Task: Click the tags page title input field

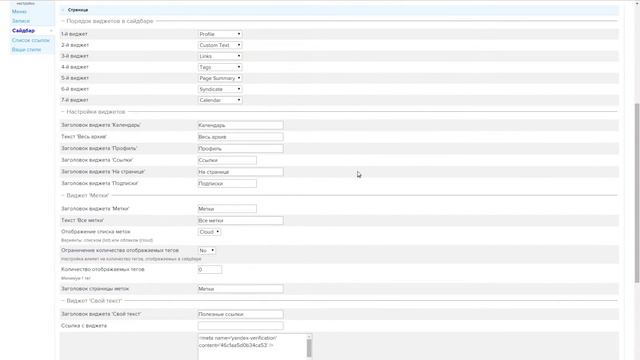Action: point(240,289)
